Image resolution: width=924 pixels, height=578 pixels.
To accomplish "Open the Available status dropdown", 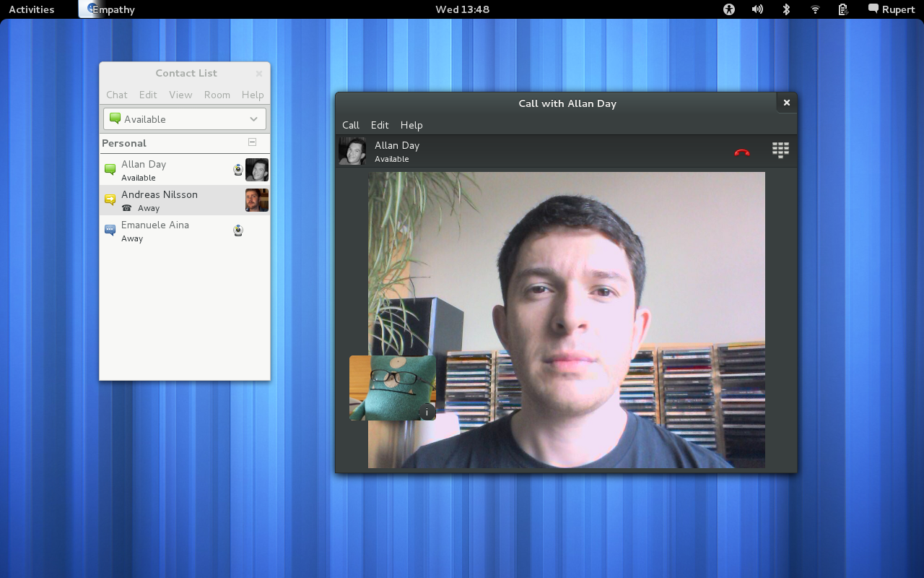I will (184, 118).
